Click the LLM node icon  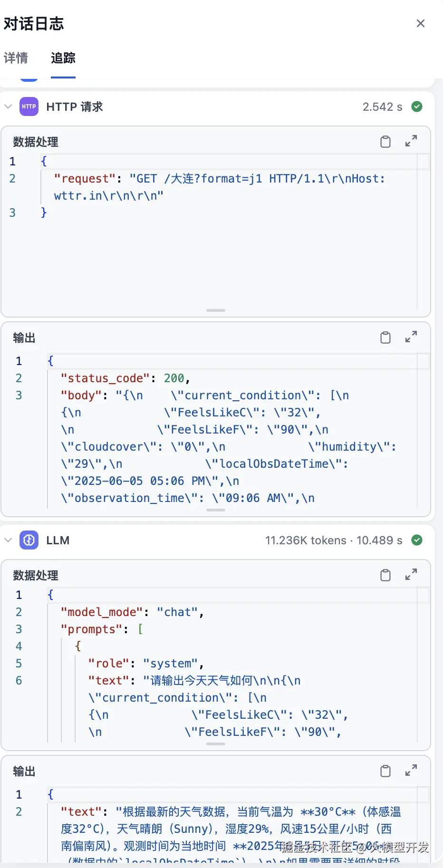pyautogui.click(x=29, y=540)
